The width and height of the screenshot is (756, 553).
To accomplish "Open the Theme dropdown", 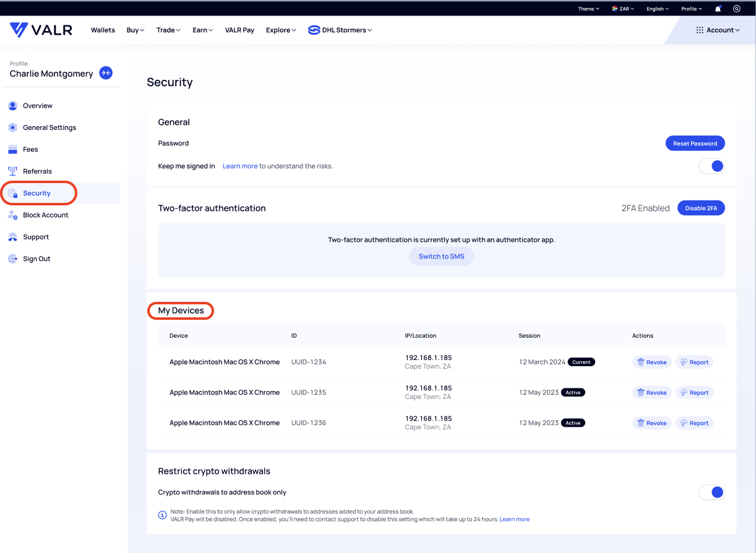I will (x=589, y=9).
